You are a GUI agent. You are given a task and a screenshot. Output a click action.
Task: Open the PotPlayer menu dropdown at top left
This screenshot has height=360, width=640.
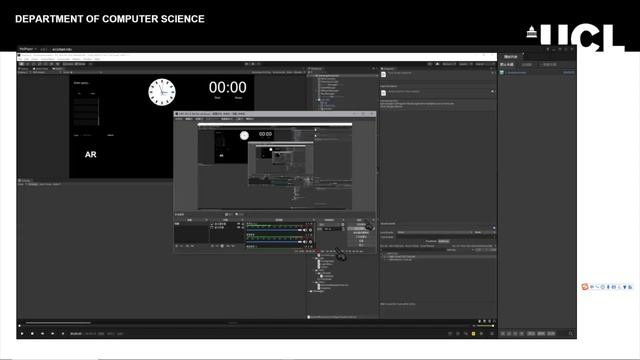point(28,49)
